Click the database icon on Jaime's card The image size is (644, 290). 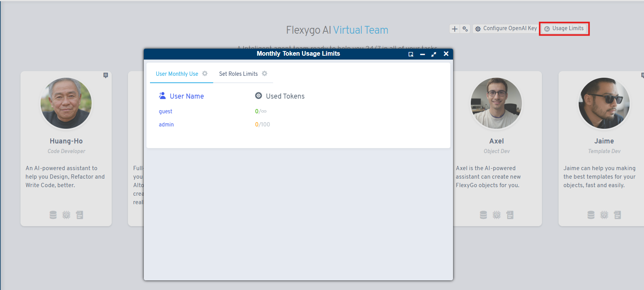pyautogui.click(x=591, y=215)
